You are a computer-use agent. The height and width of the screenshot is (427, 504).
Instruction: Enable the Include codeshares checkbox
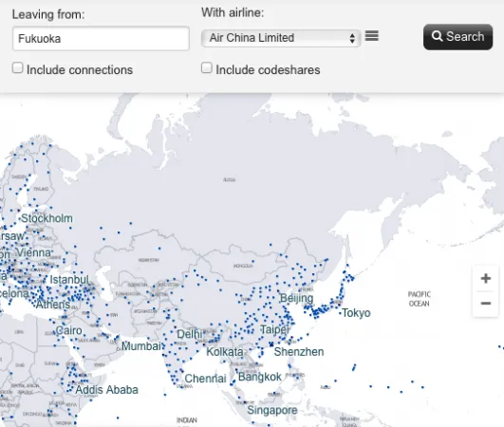pyautogui.click(x=207, y=67)
